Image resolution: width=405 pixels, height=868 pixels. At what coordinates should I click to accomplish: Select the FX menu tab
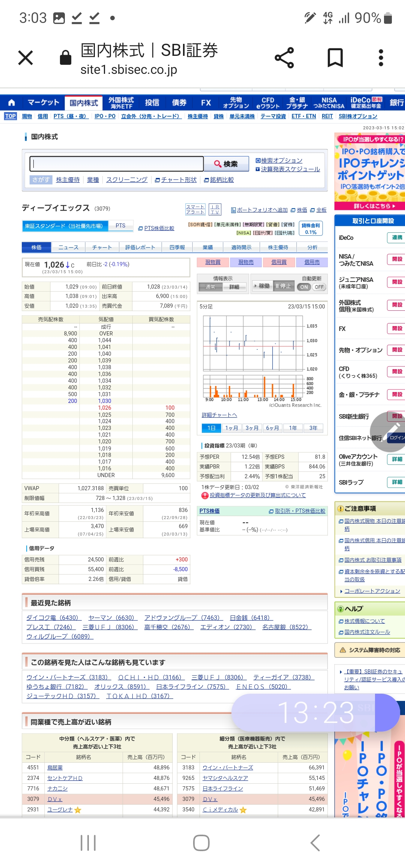coord(206,102)
